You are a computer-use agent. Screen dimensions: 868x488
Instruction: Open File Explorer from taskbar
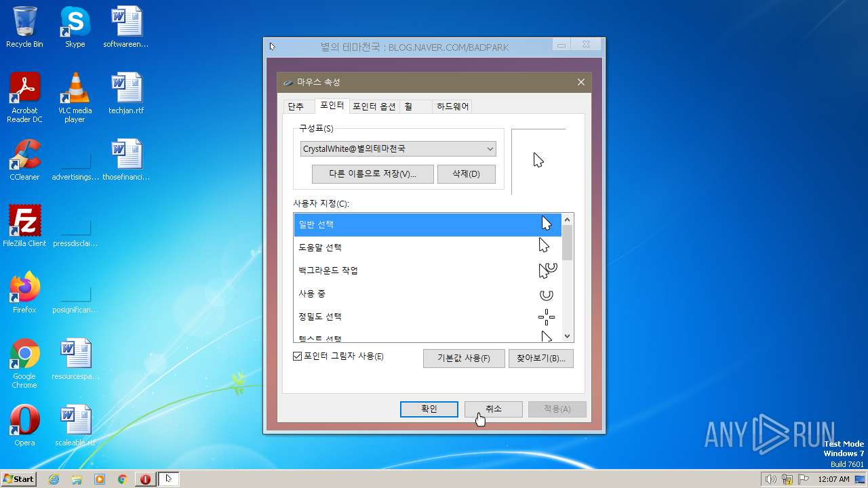click(77, 479)
